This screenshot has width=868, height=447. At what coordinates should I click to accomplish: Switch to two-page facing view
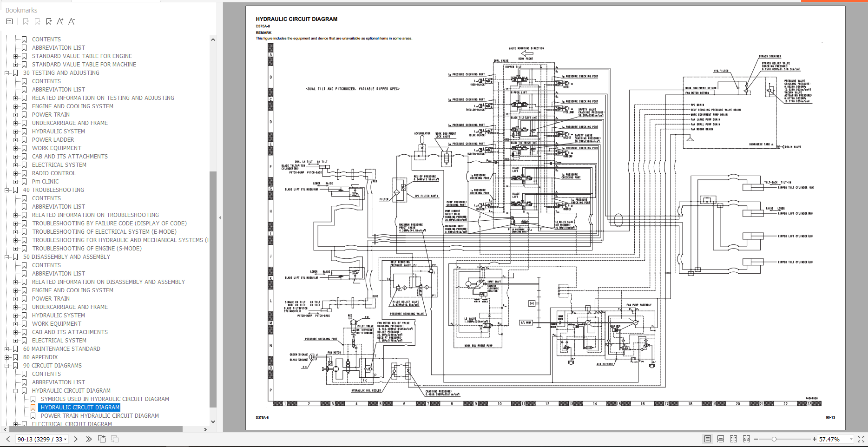(734, 439)
